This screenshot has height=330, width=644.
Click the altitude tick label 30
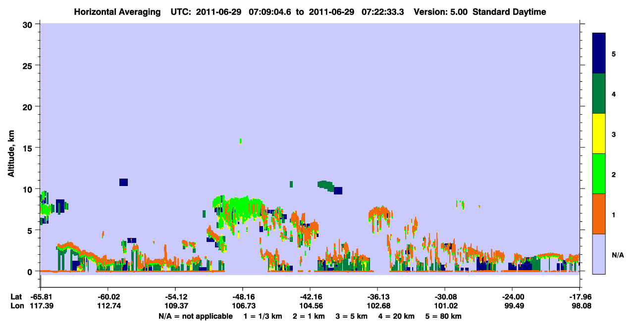coord(29,24)
